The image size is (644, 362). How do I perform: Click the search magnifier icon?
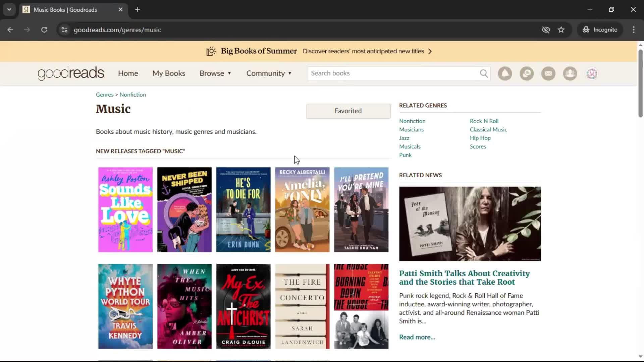coord(484,73)
